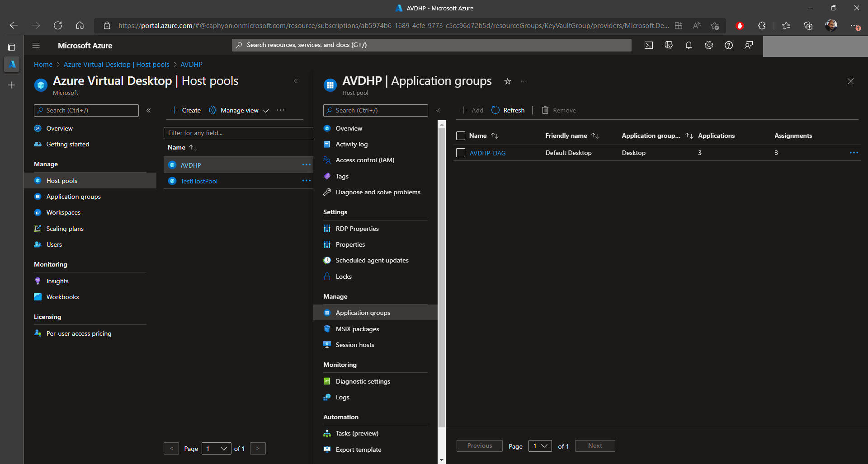
Task: Open the Manage view dropdown
Action: click(239, 110)
